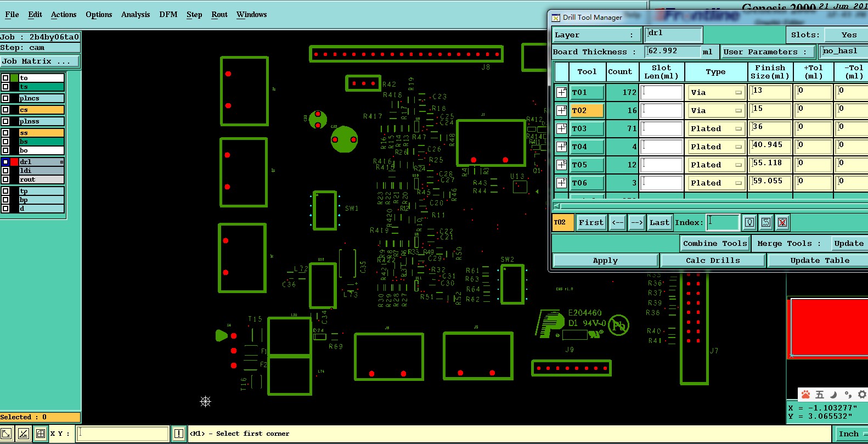Screen dimensions: 868x444
Task: Click the small grid marker on drl layer row
Action: [x=61, y=162]
